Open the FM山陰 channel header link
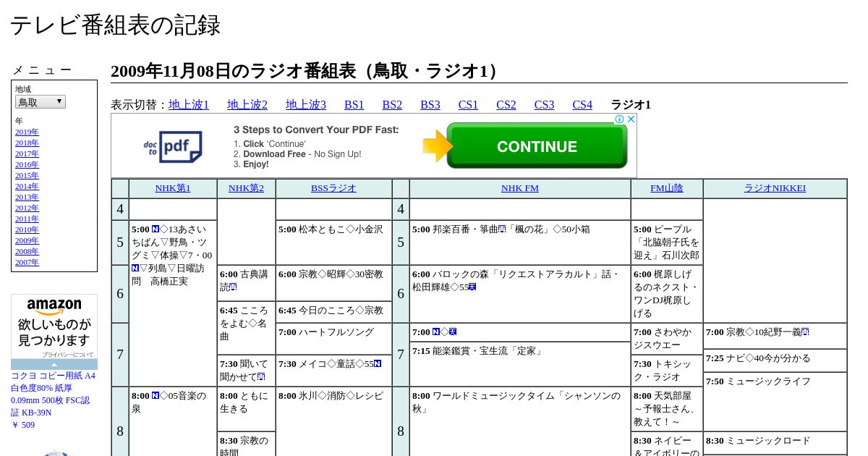 667,188
